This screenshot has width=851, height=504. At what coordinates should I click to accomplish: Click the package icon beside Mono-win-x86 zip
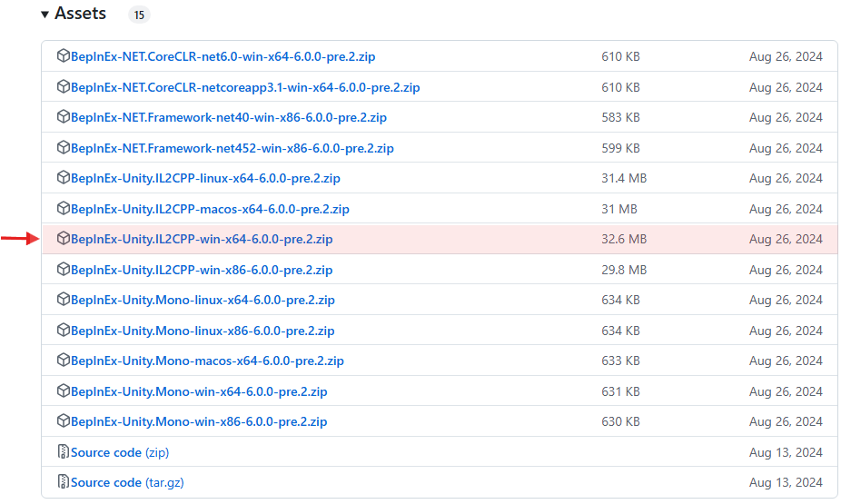tap(64, 420)
